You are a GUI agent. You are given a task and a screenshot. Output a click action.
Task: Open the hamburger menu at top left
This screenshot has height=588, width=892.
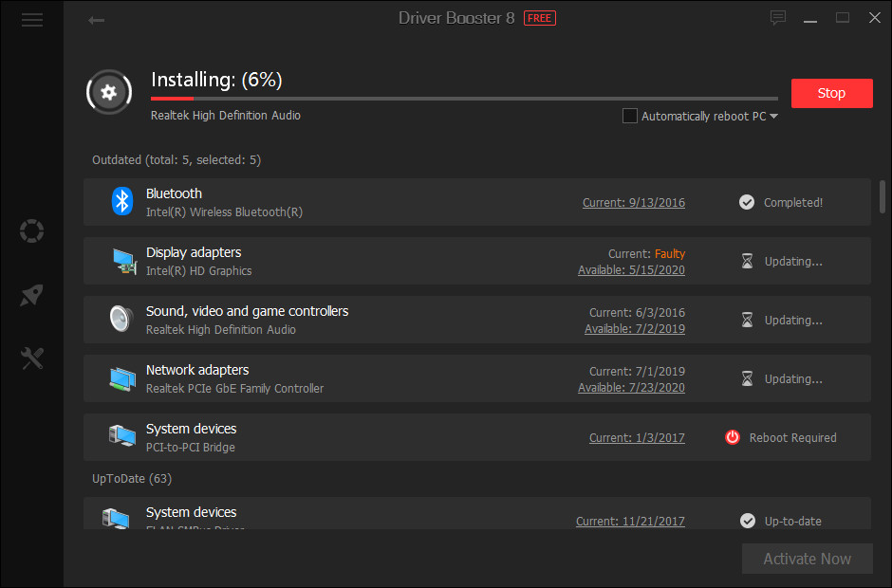(31, 19)
